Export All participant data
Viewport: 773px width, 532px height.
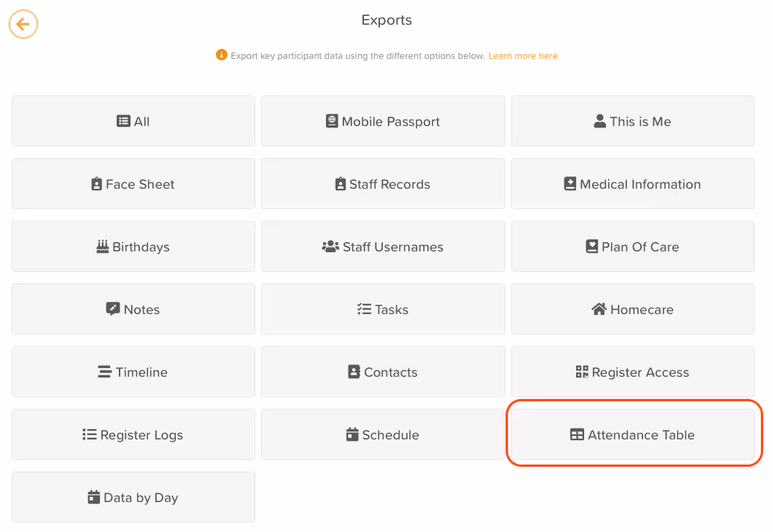click(133, 121)
